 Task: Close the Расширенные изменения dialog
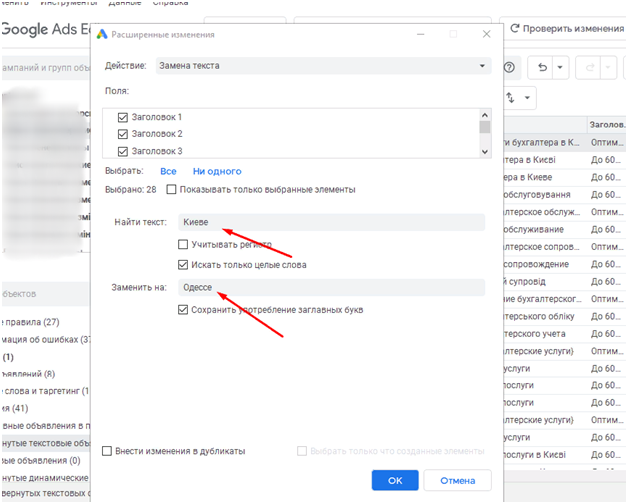[486, 34]
